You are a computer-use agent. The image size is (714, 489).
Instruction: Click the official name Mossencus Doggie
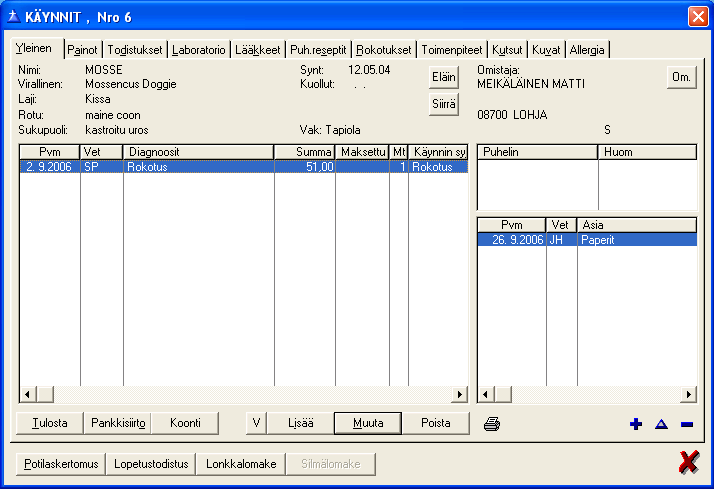pos(131,84)
